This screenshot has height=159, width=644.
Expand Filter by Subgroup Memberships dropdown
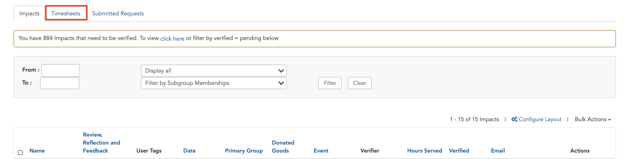click(214, 83)
